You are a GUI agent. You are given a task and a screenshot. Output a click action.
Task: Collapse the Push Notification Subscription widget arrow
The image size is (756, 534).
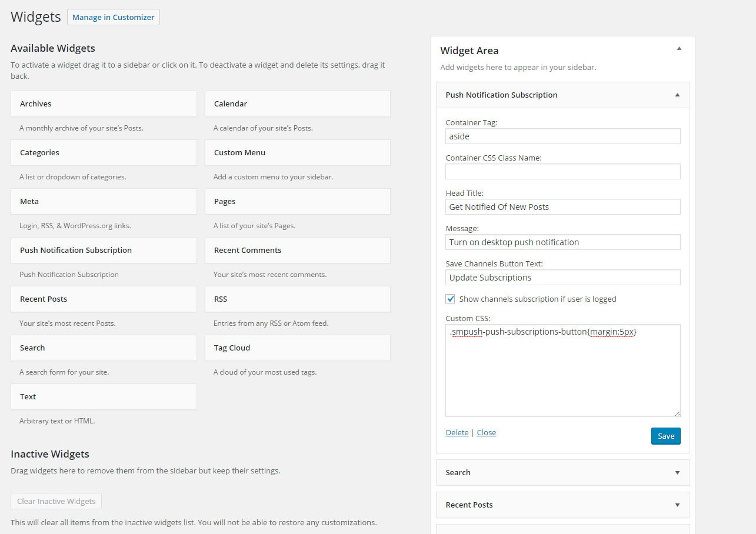coord(677,95)
